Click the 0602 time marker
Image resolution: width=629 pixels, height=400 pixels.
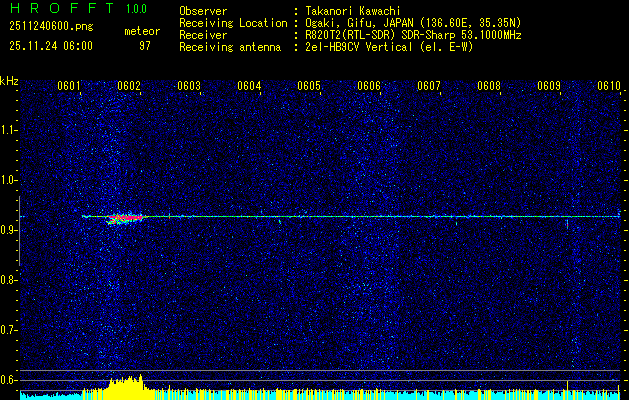[129, 86]
